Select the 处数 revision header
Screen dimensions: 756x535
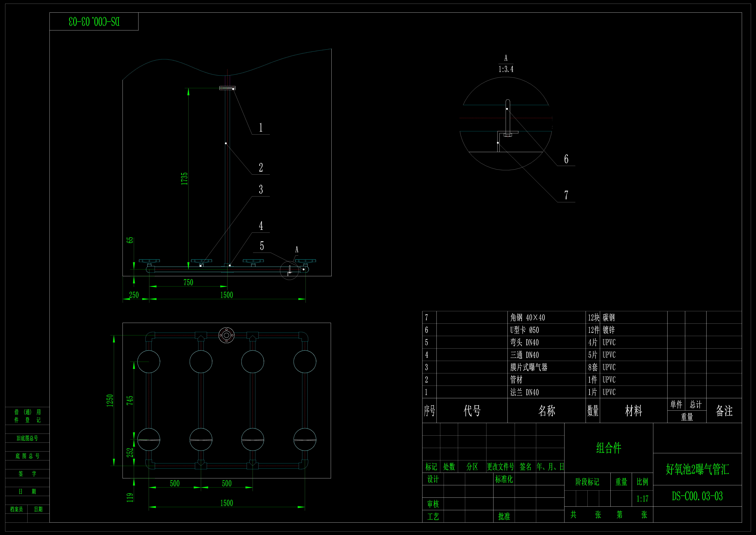pyautogui.click(x=449, y=467)
